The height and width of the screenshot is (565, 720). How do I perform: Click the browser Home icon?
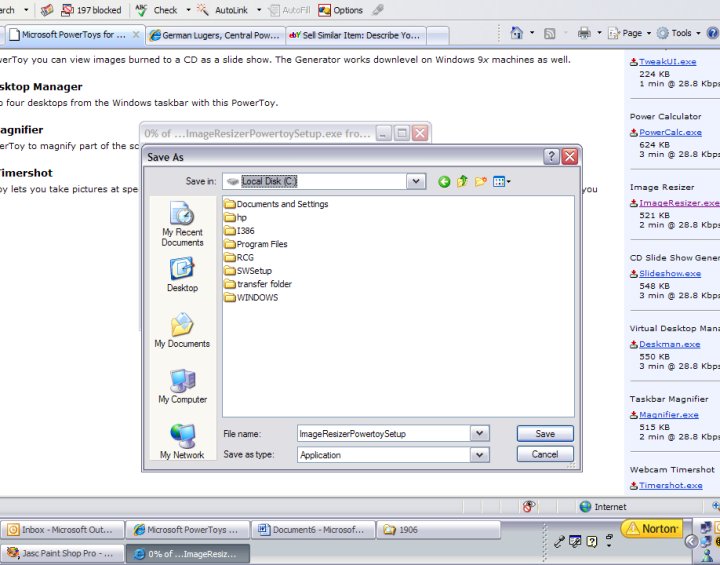[517, 33]
